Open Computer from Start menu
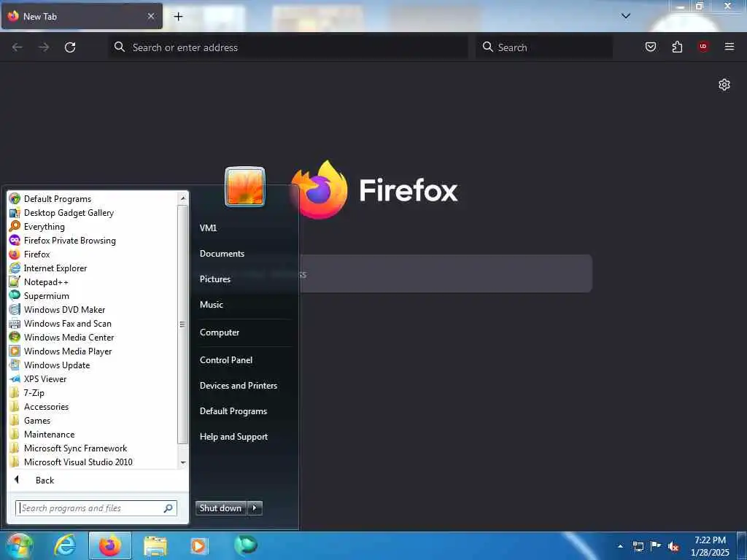 click(x=219, y=332)
